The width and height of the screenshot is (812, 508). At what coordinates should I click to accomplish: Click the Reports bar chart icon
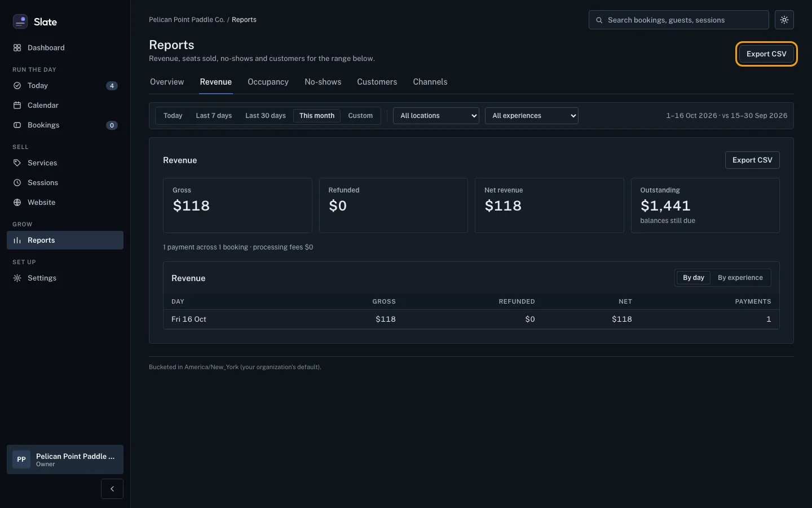[x=17, y=240]
